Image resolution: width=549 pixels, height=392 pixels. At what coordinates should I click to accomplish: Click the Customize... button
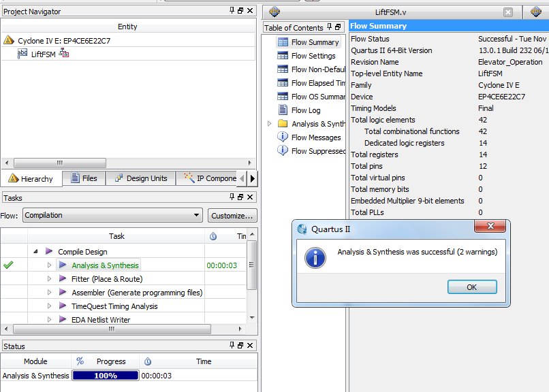pyautogui.click(x=232, y=216)
